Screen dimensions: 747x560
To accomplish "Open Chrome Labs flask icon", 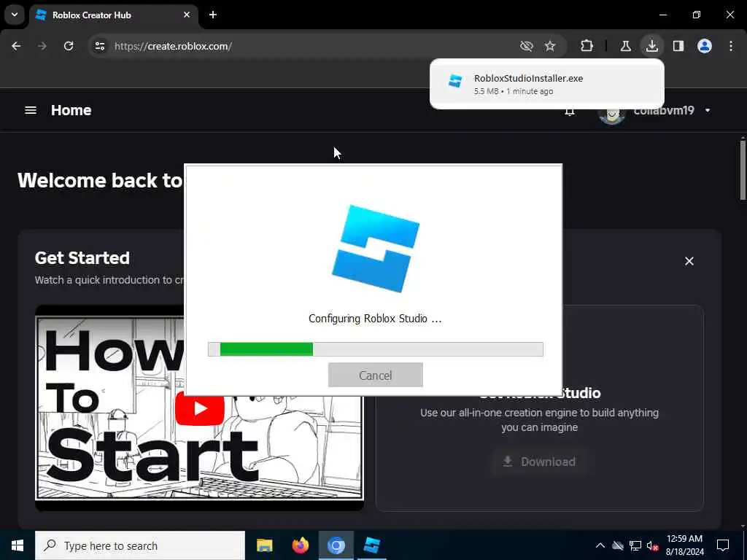I will pos(625,46).
